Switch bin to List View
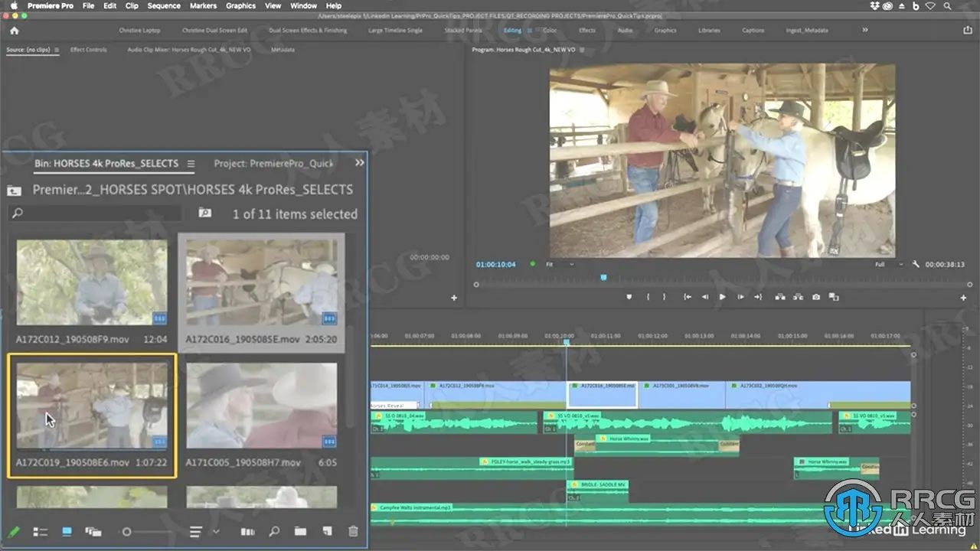Viewport: 980px width, 551px height. 41,531
